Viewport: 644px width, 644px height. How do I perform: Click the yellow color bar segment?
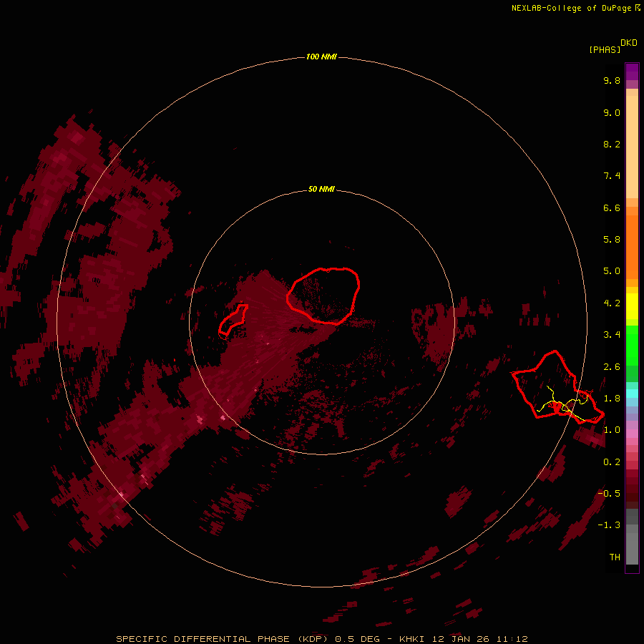point(632,306)
